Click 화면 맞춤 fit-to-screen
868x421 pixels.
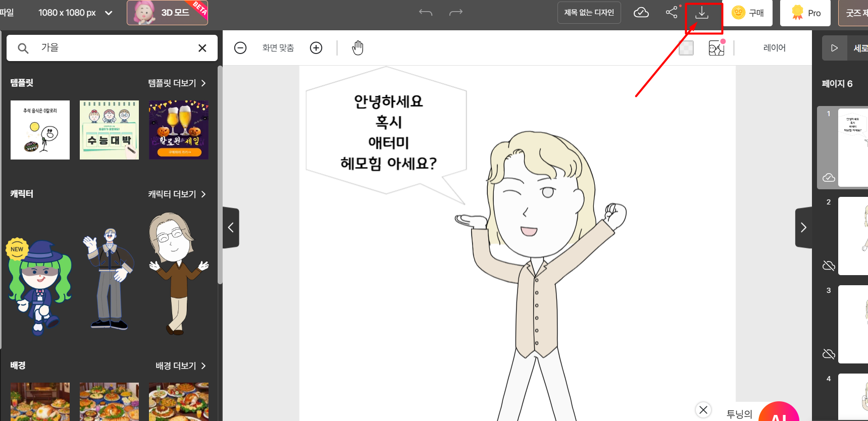point(278,48)
